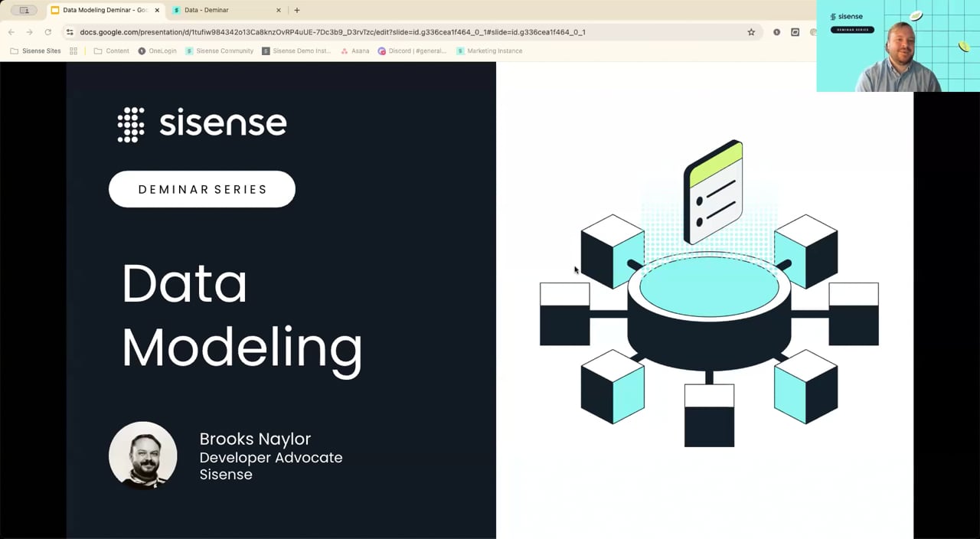Click the docs.google.com URL address field

[332, 32]
